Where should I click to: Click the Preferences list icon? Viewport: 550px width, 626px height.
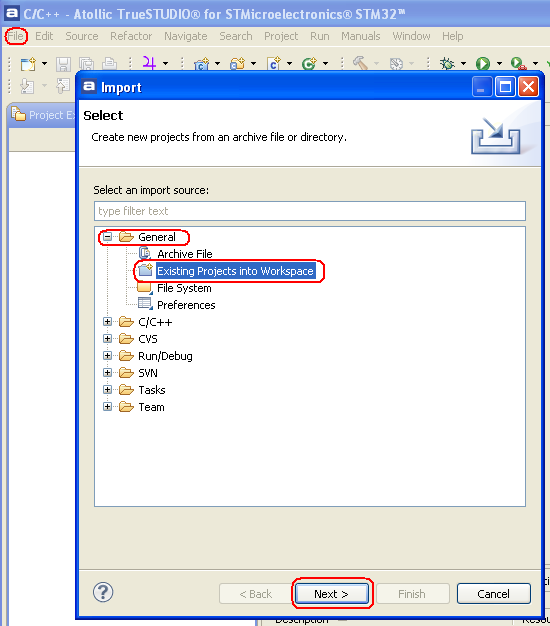pos(145,304)
